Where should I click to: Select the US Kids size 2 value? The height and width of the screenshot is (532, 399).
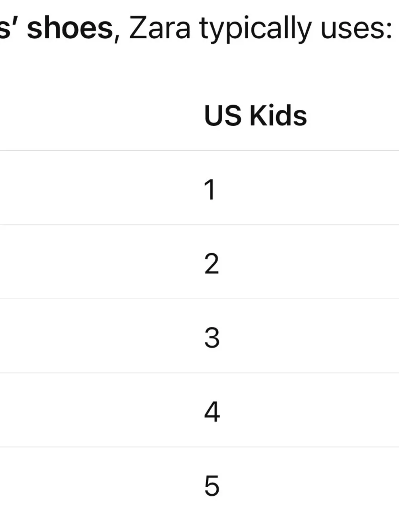tap(211, 264)
